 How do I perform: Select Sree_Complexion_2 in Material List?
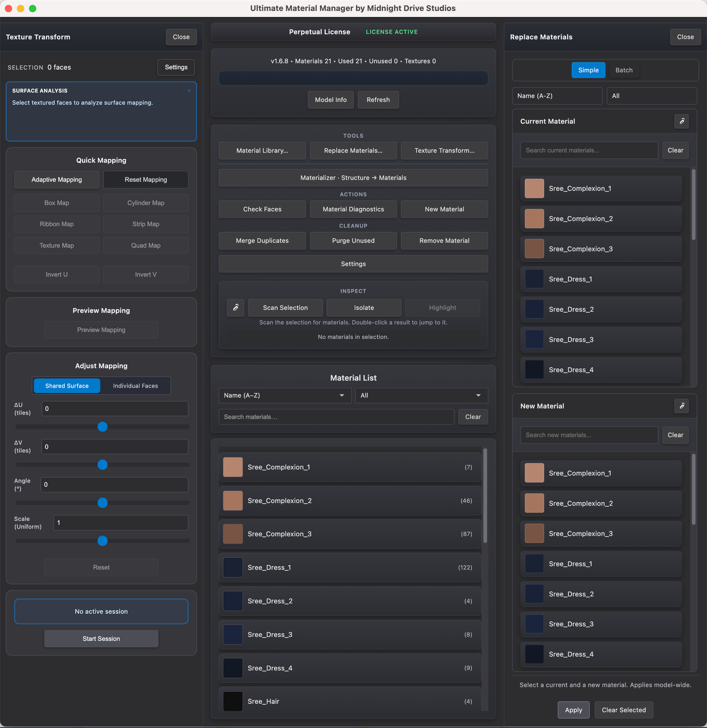[x=350, y=501]
